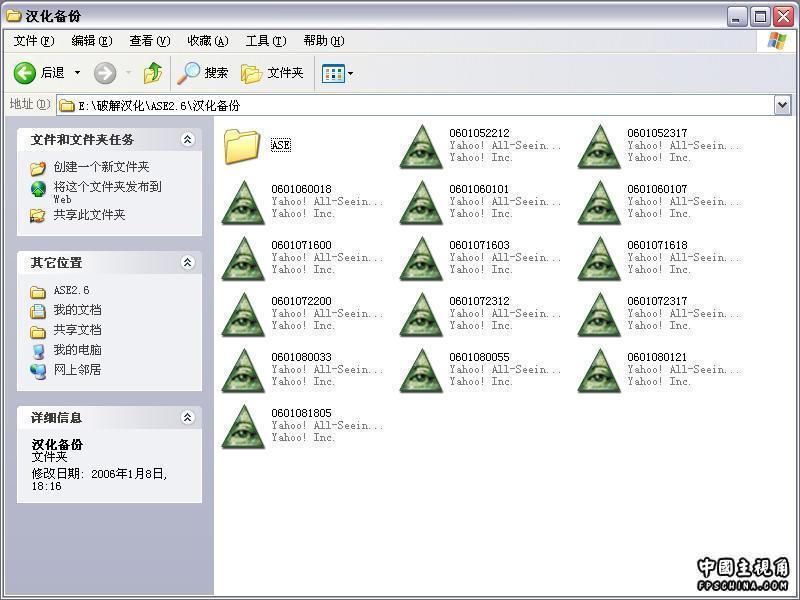Select the 0601072317 pyramid eye icon
The image size is (800, 600).
[599, 315]
